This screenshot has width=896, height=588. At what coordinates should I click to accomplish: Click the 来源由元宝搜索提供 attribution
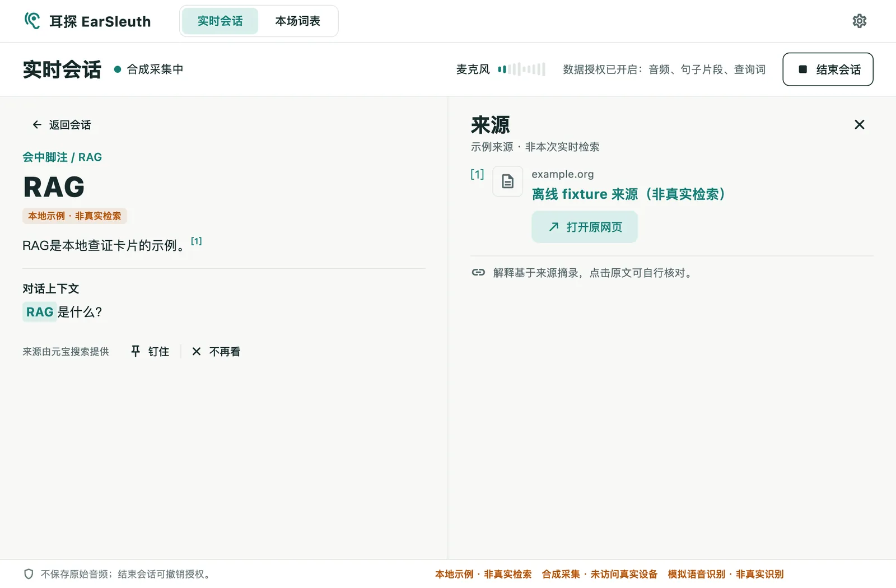pyautogui.click(x=66, y=352)
